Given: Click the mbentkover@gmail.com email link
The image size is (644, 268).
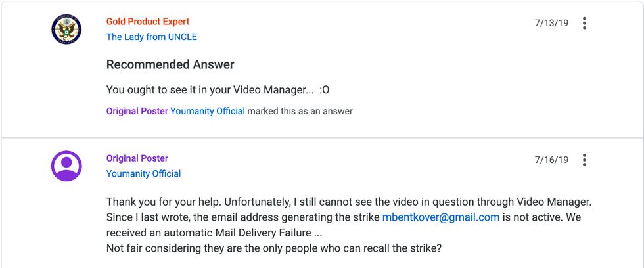Looking at the screenshot, I should pyautogui.click(x=441, y=217).
